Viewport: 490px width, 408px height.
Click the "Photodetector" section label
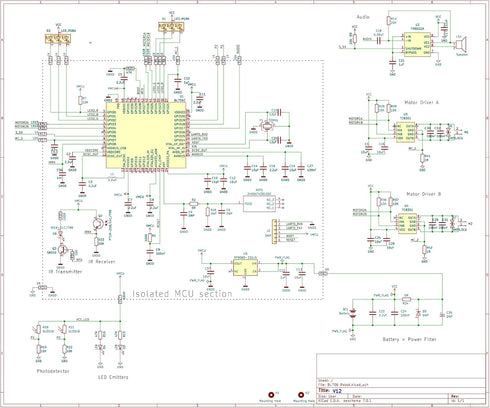[53, 371]
